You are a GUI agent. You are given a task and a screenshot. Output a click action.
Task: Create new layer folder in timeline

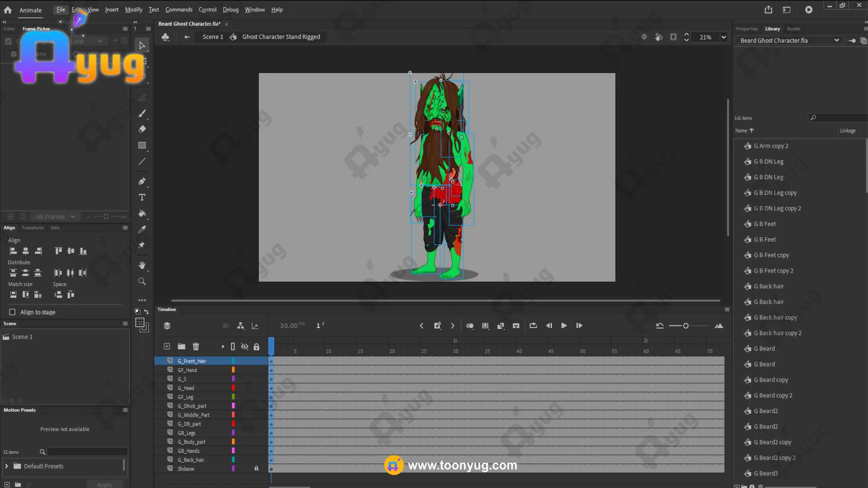pyautogui.click(x=181, y=347)
